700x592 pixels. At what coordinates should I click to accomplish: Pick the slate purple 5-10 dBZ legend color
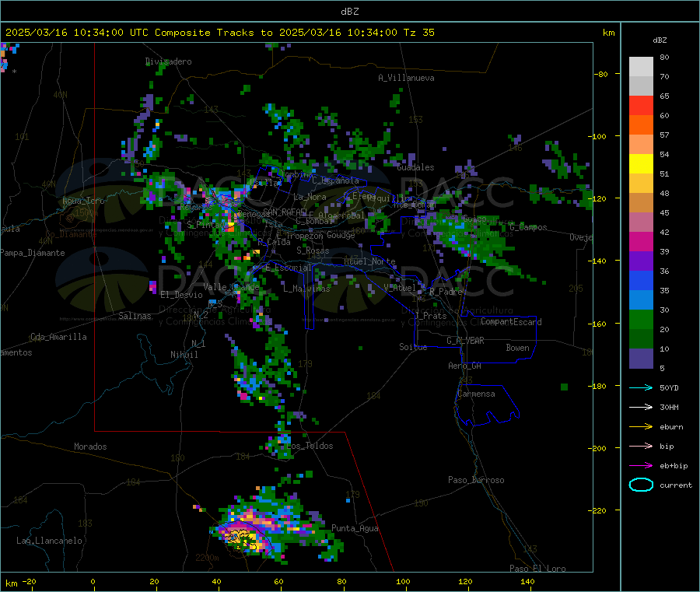coord(641,359)
